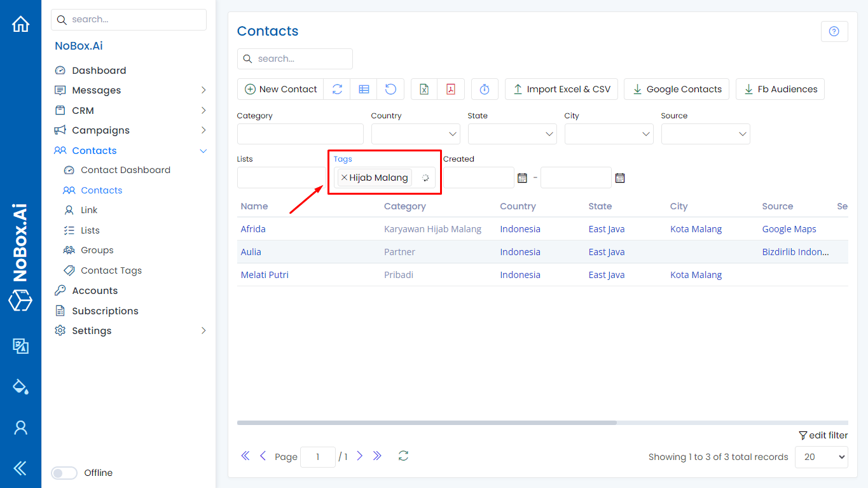Collapse the sidebar with double-chevron icon
The height and width of the screenshot is (488, 868).
pyautogui.click(x=20, y=468)
